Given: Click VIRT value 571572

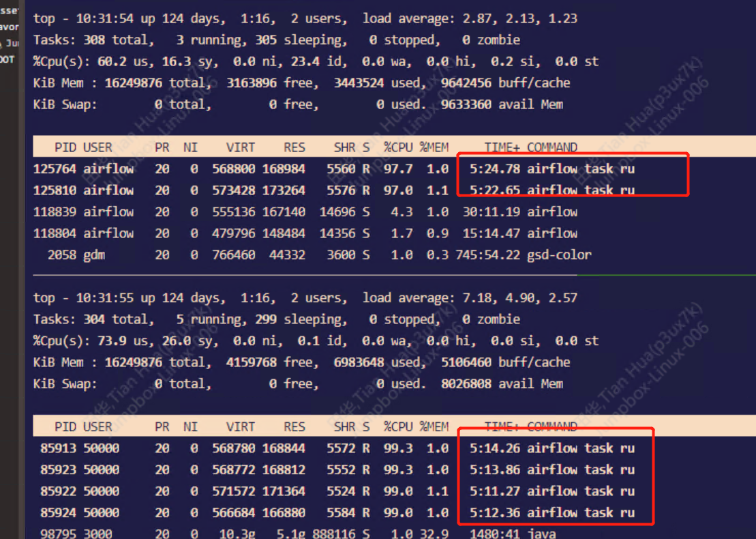Looking at the screenshot, I should (234, 491).
